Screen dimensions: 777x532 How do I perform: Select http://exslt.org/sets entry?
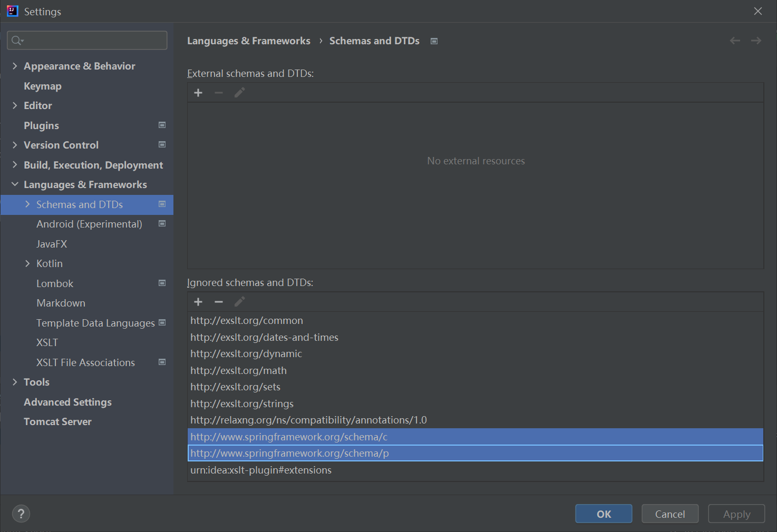[x=475, y=387]
